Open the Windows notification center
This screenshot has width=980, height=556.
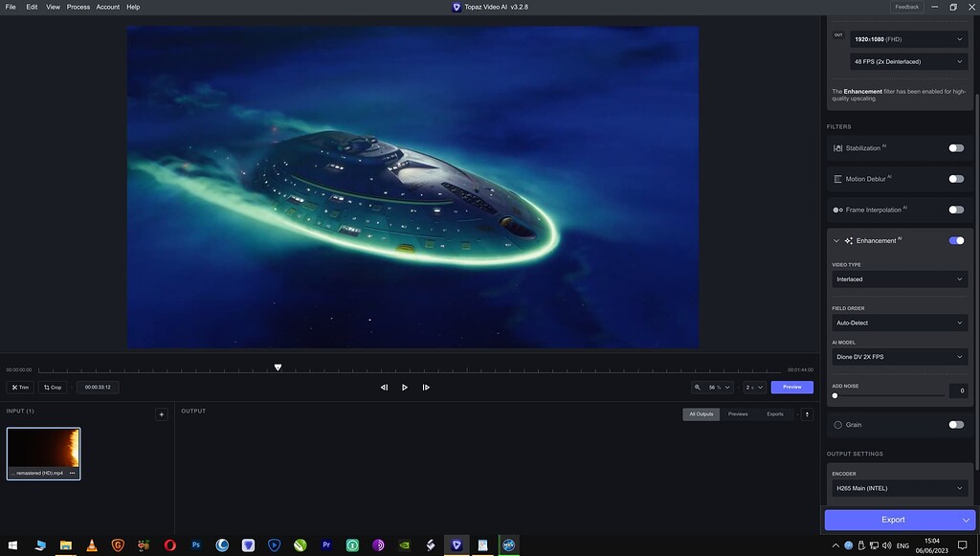pyautogui.click(x=963, y=545)
